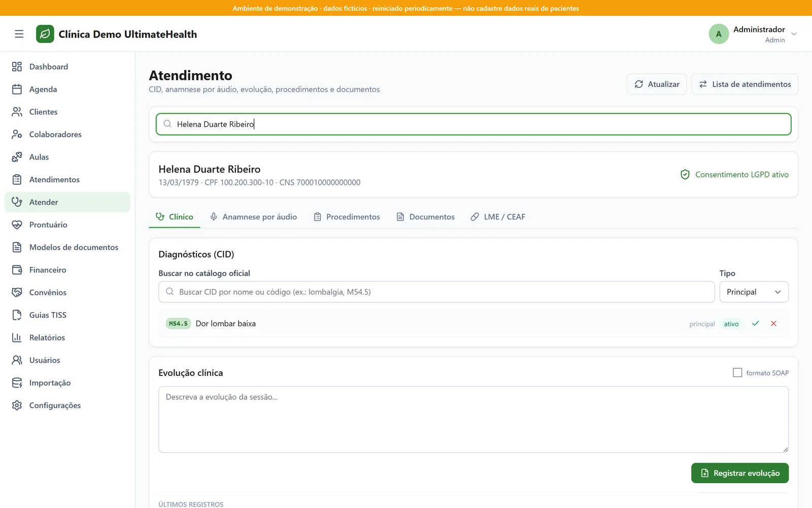Click the patient search field with Helena Duarte Ribeiro
Viewport: 812px width, 508px height.
(473, 124)
